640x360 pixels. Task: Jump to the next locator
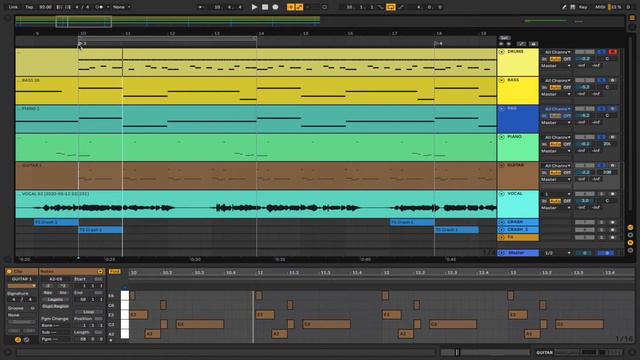point(509,44)
